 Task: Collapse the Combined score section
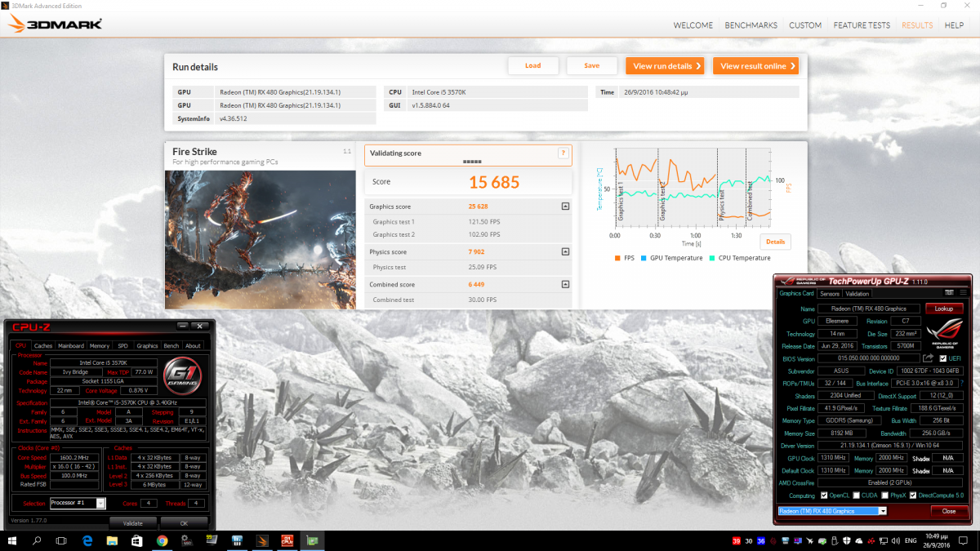tap(565, 284)
